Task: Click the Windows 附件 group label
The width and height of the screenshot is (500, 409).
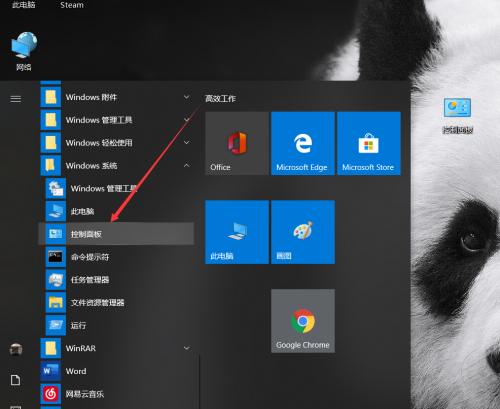Action: [91, 97]
